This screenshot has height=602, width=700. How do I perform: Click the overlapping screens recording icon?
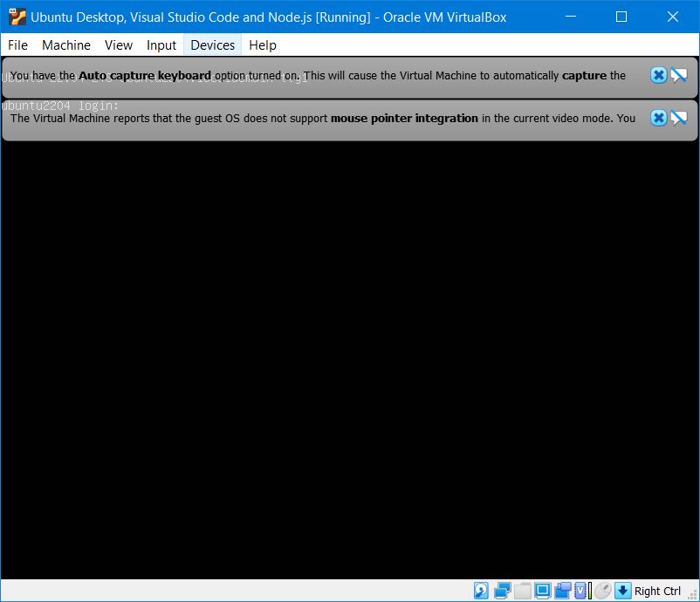[x=562, y=591]
